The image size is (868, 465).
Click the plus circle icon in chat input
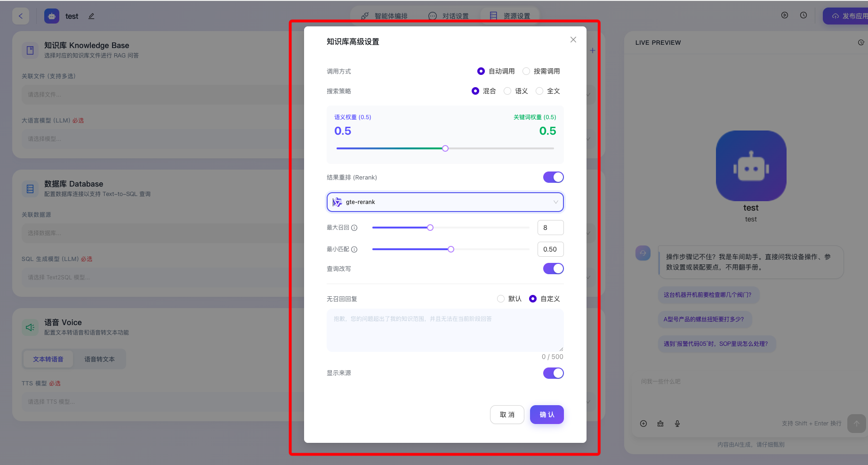click(x=643, y=424)
